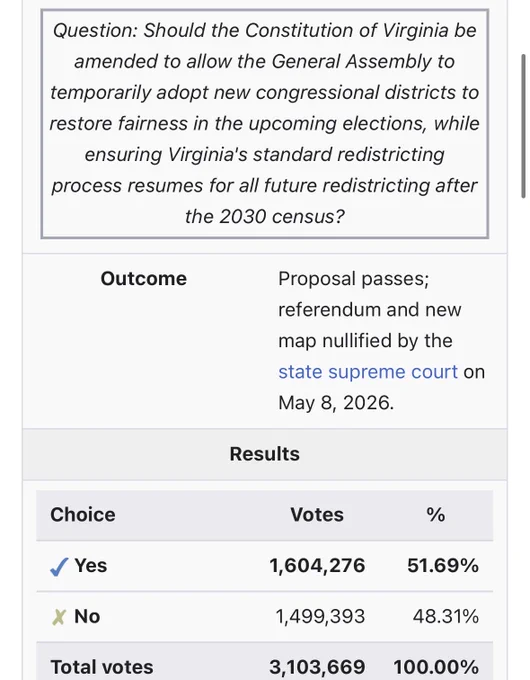
Task: Click the Outcome row label
Action: 144,278
